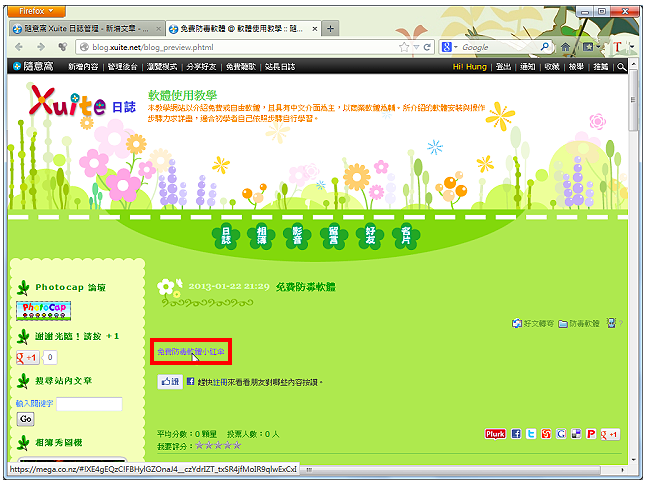Screen dimensions: 646x482
Task: Click the red T toolbar add-on icon
Action: pyautogui.click(x=617, y=47)
